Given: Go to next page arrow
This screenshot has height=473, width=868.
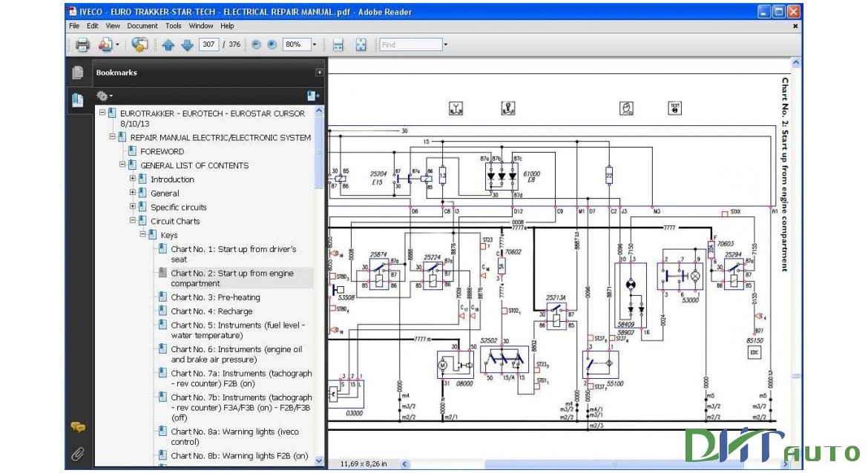Looking at the screenshot, I should [x=187, y=44].
